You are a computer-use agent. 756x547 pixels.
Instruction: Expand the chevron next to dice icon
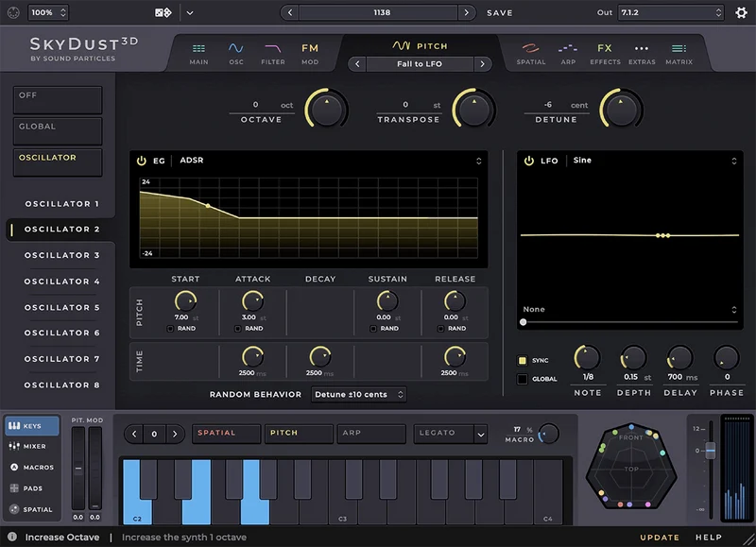pos(190,13)
